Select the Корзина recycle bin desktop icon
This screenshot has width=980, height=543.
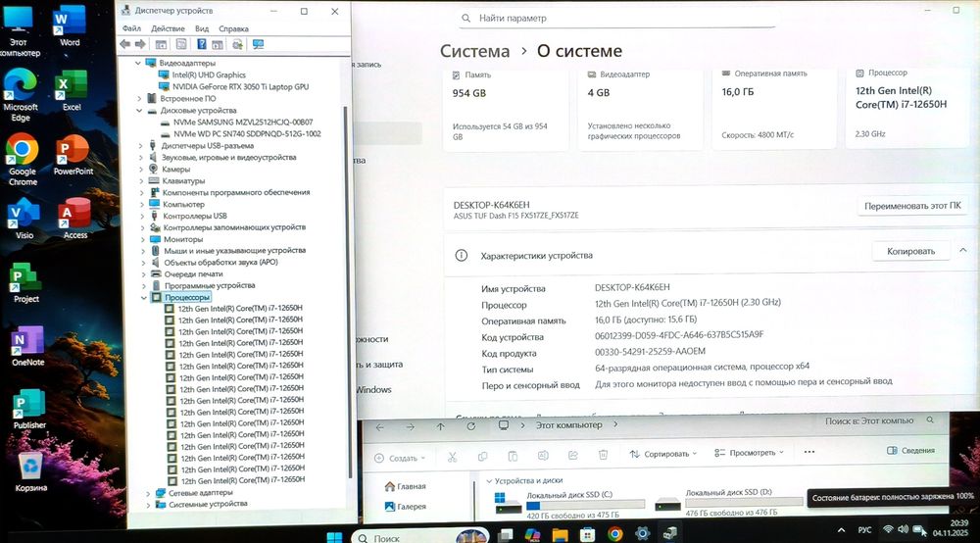(x=30, y=472)
